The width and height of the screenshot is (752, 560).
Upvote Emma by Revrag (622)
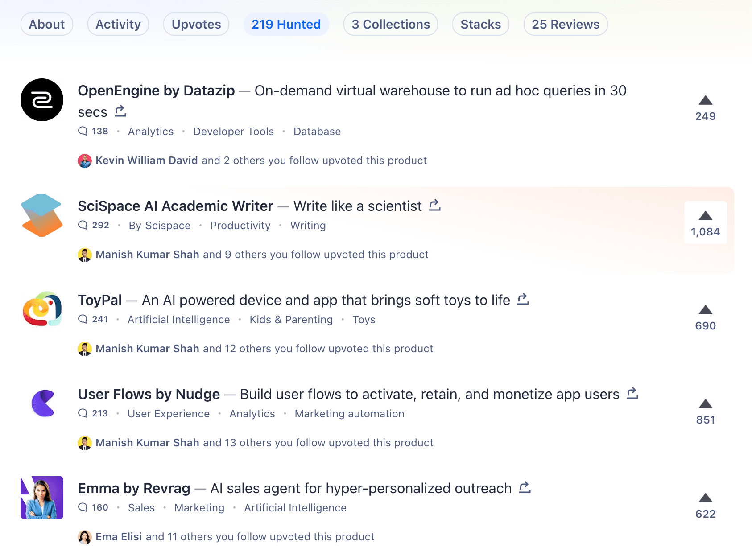click(x=706, y=506)
